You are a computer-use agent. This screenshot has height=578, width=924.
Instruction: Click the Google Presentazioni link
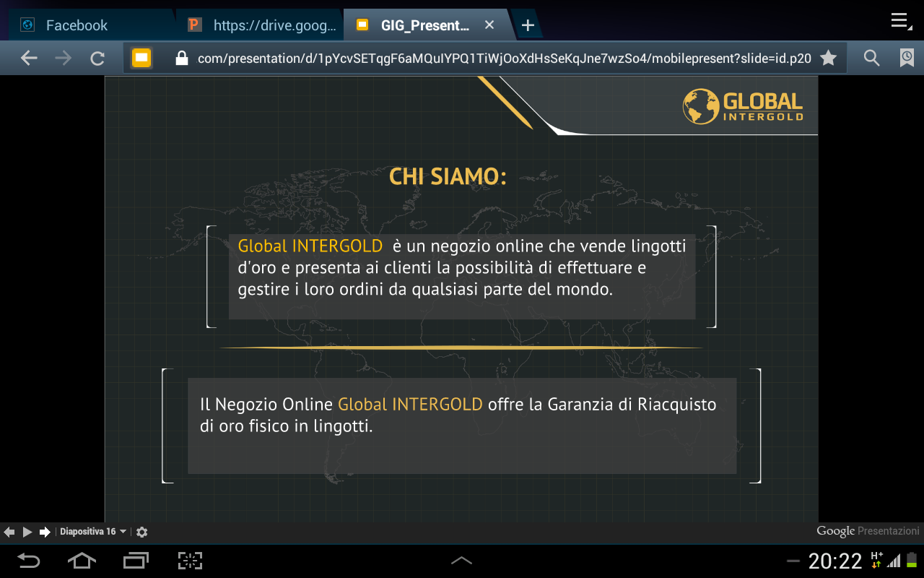[x=868, y=531]
